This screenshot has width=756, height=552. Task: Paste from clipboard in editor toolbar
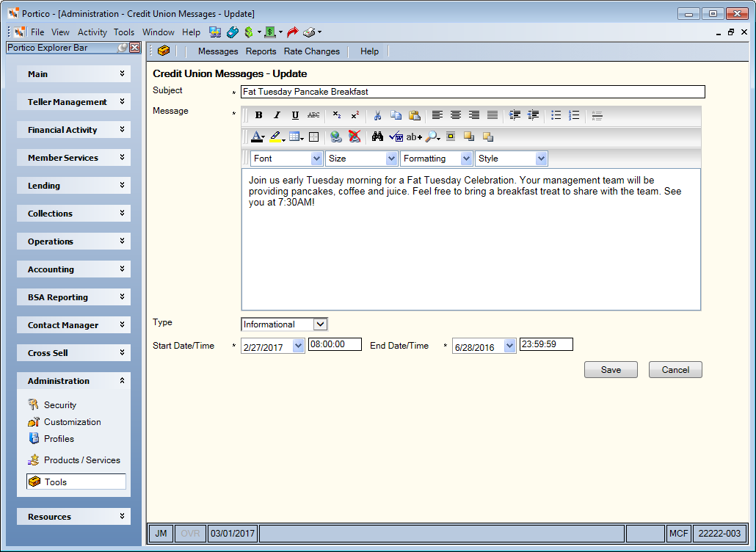(414, 115)
